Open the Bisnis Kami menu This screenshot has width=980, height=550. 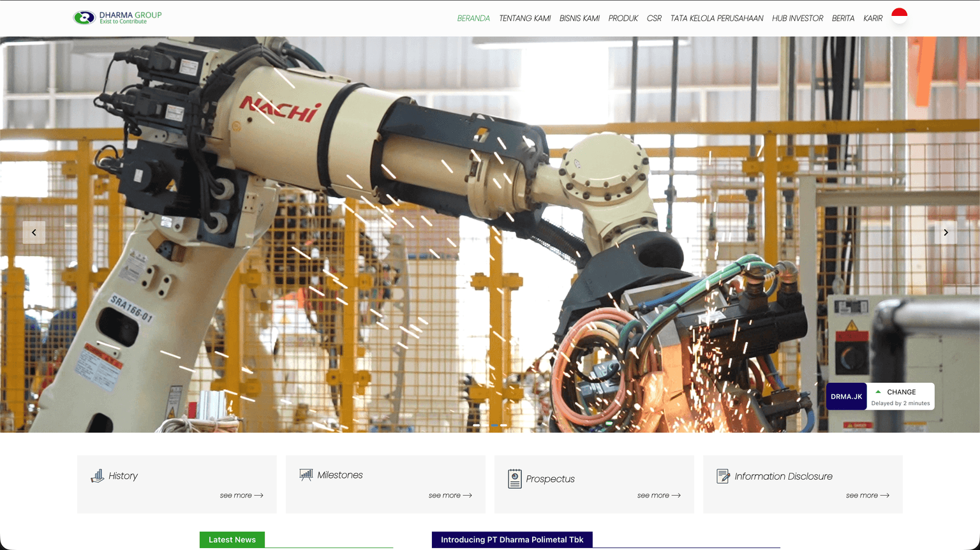point(579,19)
